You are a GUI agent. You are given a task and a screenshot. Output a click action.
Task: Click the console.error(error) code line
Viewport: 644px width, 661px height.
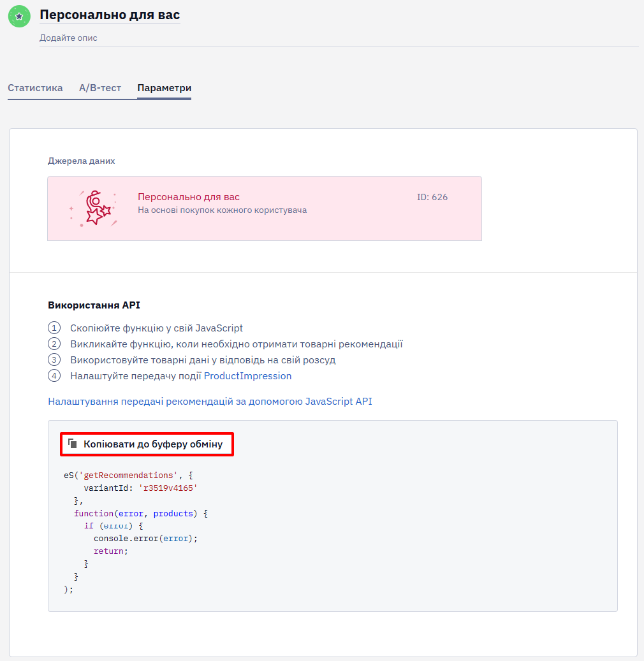[x=145, y=539]
